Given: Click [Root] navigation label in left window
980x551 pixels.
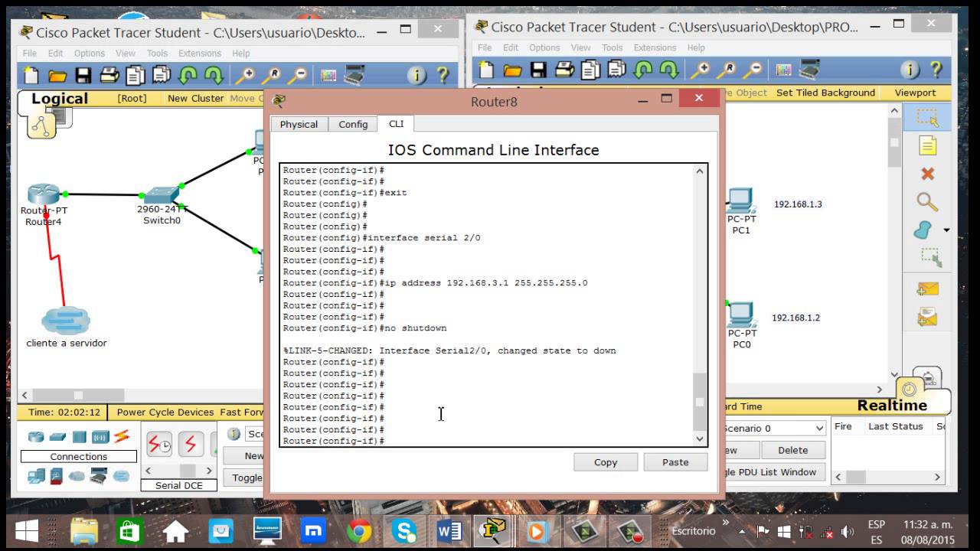Looking at the screenshot, I should 132,98.
